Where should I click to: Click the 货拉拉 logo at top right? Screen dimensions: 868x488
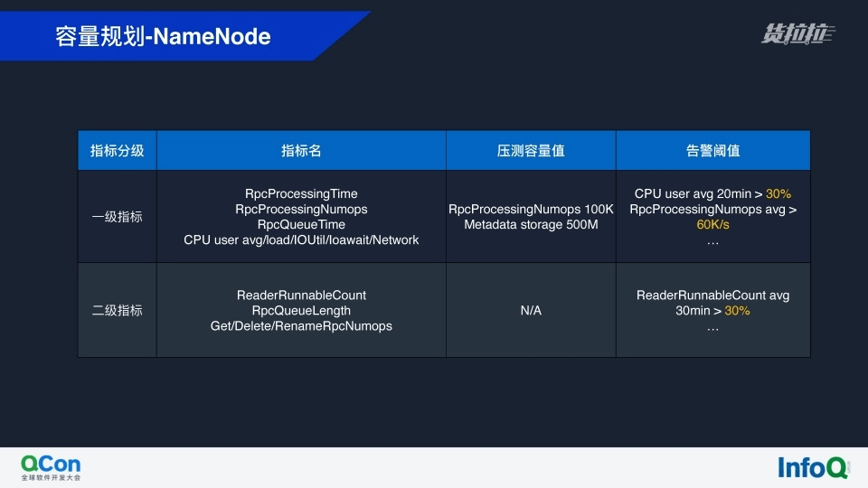click(x=797, y=33)
